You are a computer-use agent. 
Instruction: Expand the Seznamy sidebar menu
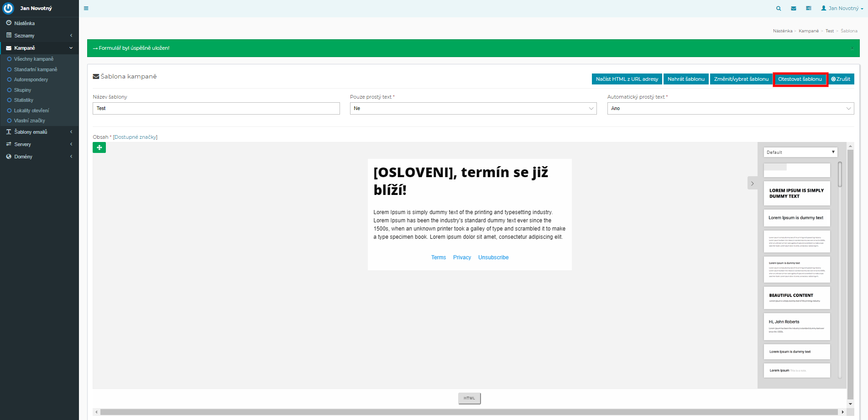(x=39, y=36)
